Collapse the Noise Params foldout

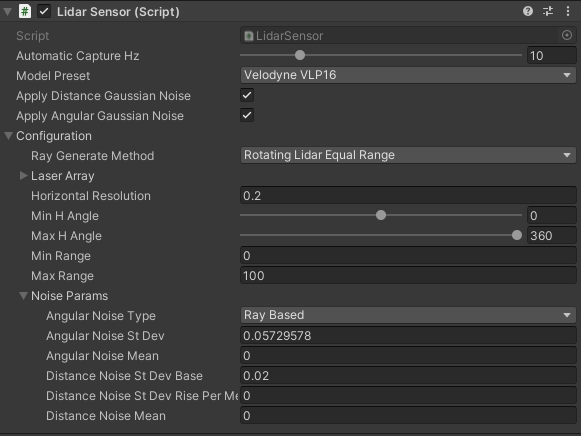tap(23, 296)
